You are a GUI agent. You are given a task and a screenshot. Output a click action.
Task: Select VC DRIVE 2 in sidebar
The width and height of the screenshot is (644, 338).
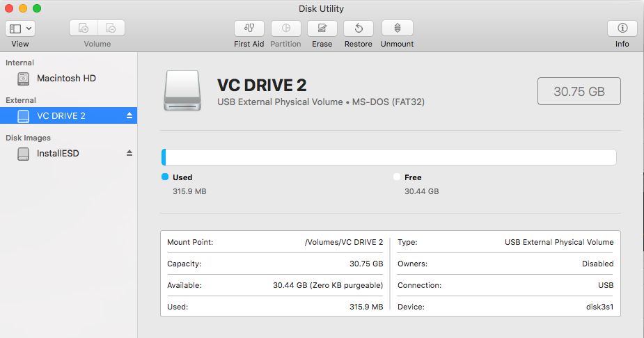(69, 115)
